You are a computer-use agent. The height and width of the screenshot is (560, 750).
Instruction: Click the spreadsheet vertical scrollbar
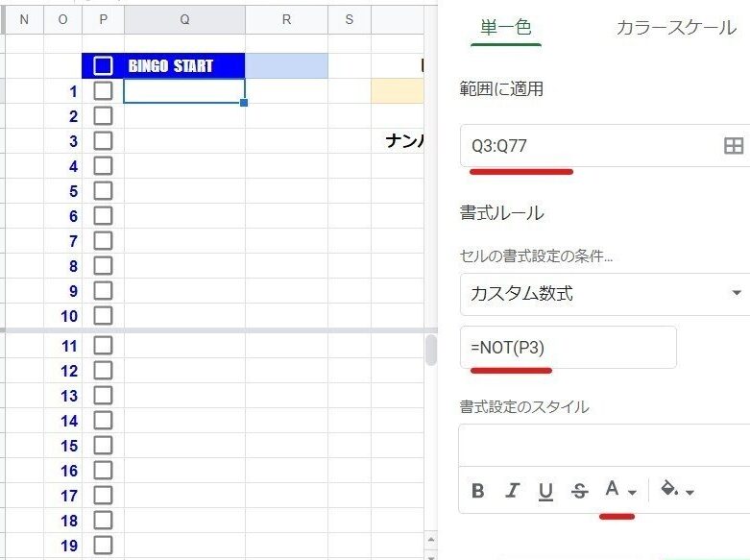click(x=431, y=351)
